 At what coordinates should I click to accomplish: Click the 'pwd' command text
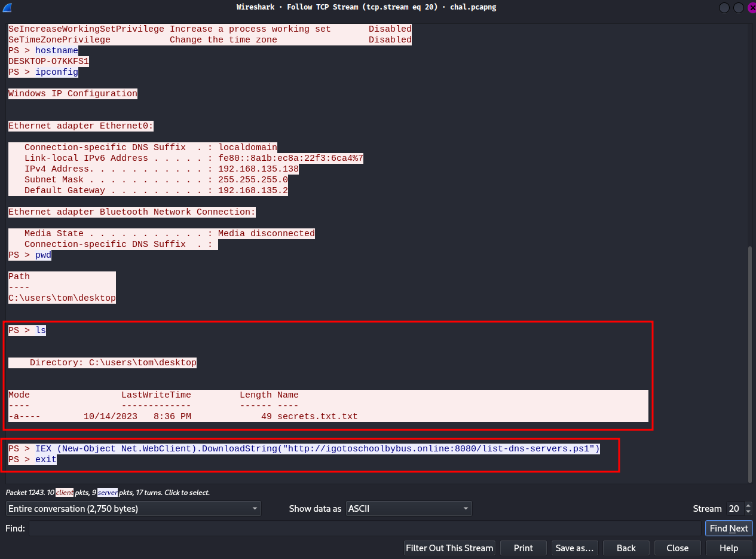(43, 255)
